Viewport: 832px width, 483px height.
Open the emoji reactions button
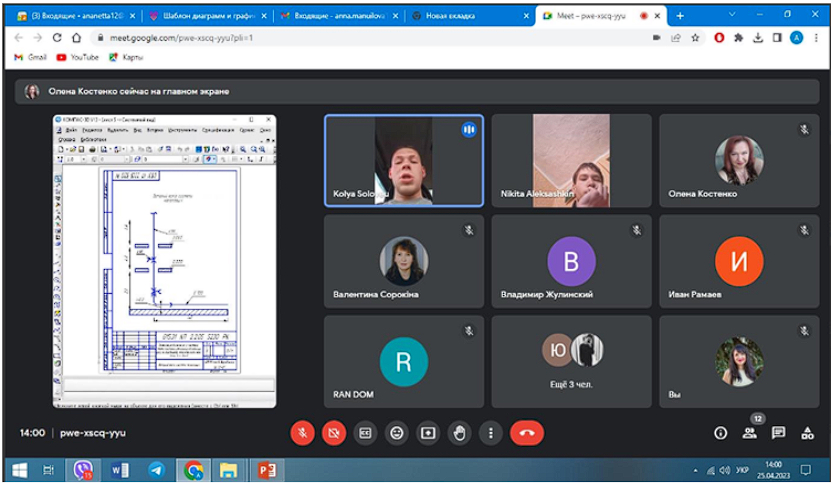(x=397, y=432)
